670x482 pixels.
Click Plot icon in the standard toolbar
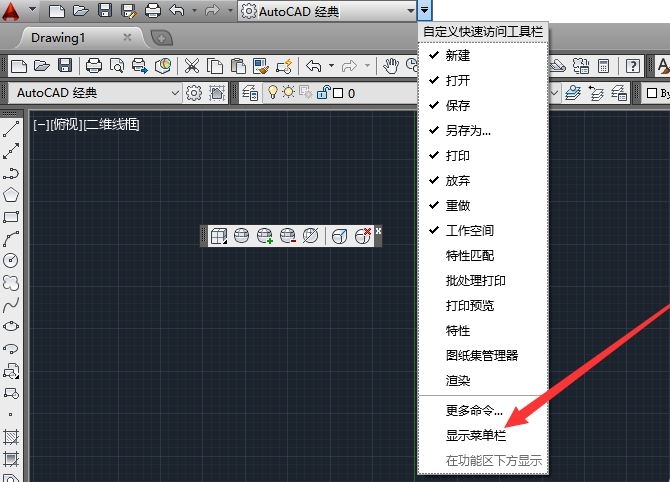94,66
